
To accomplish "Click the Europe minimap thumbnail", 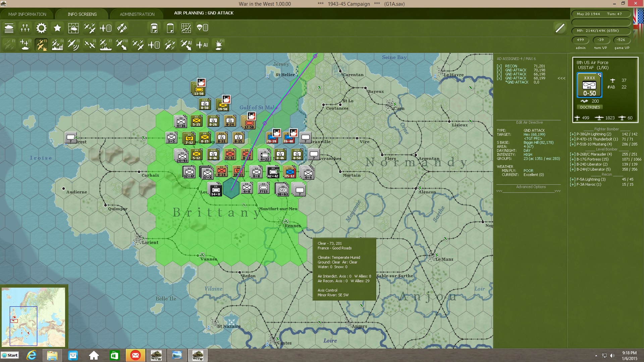I will point(34,317).
